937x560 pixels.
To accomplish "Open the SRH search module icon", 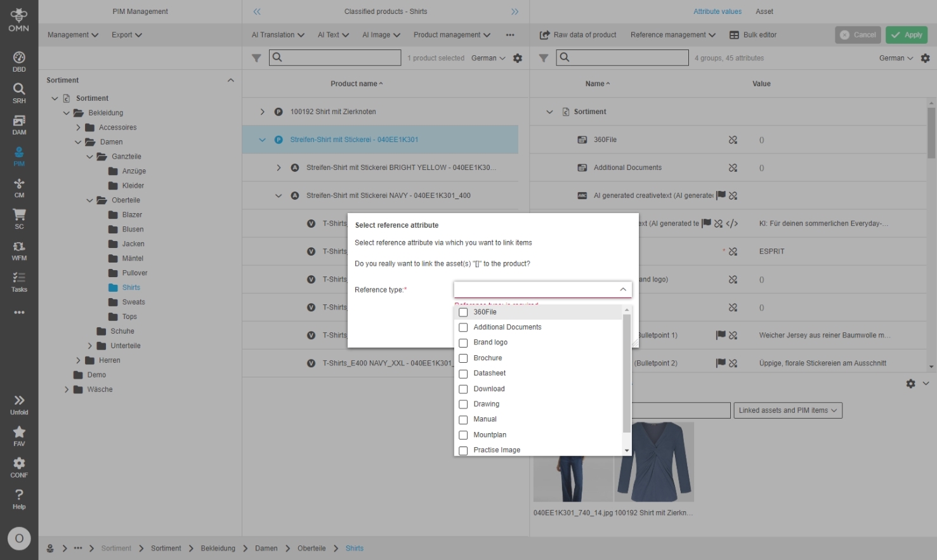I will point(19,93).
